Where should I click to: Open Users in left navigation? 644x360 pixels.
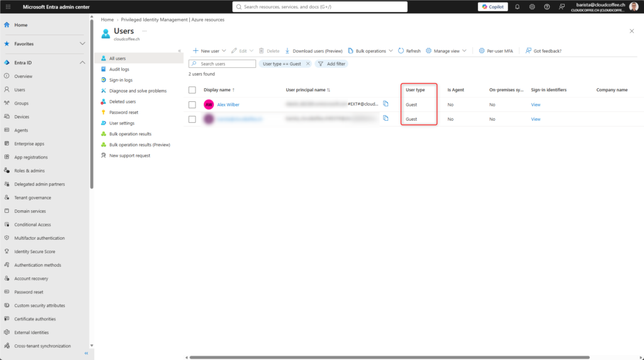pyautogui.click(x=19, y=89)
